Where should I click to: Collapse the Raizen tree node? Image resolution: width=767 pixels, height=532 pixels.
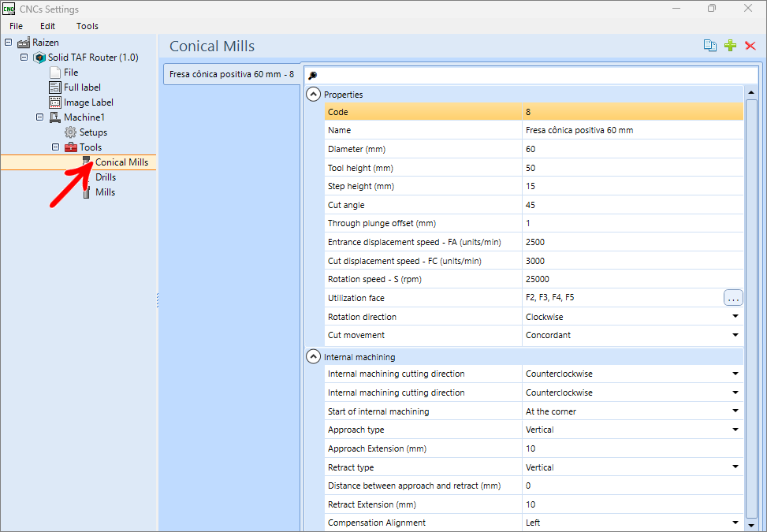point(9,43)
